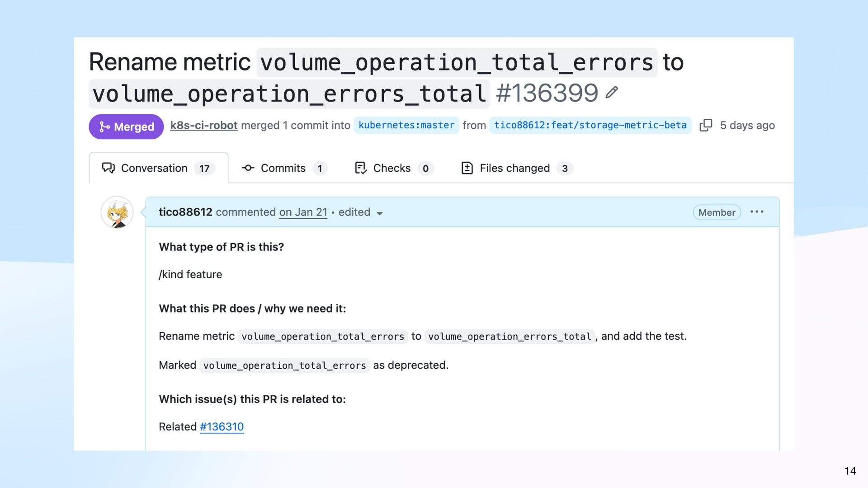
Task: Open the k8s-ci-robot profile link
Action: pos(203,125)
